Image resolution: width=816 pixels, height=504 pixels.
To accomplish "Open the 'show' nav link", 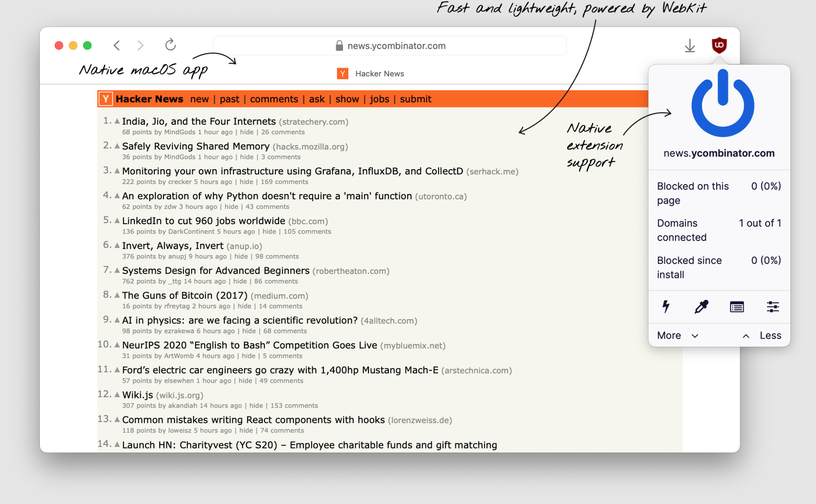I will [x=347, y=99].
